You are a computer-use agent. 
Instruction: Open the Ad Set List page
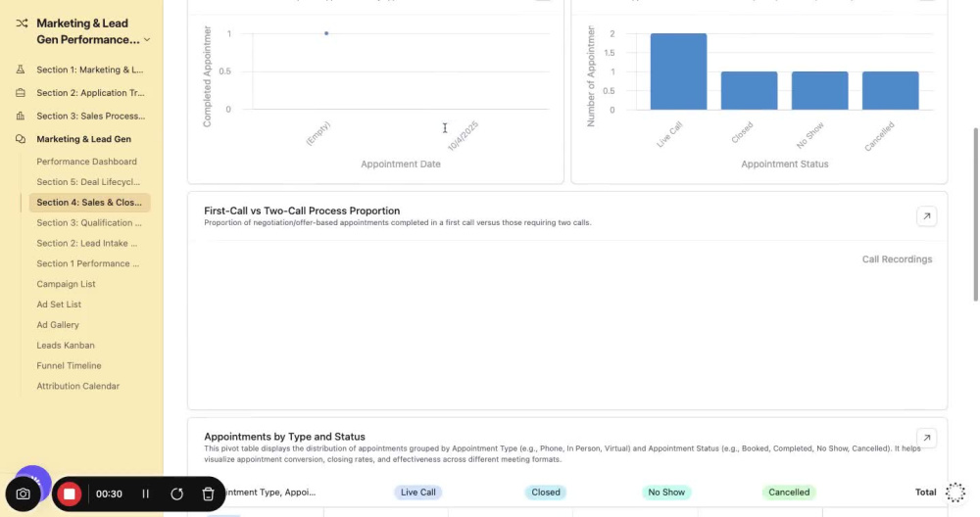[x=59, y=305]
